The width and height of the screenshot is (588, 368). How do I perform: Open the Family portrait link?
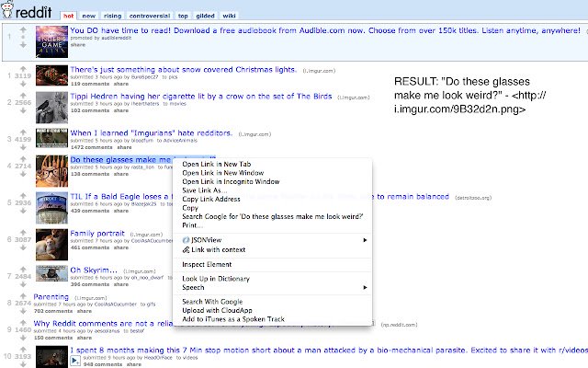(97, 233)
